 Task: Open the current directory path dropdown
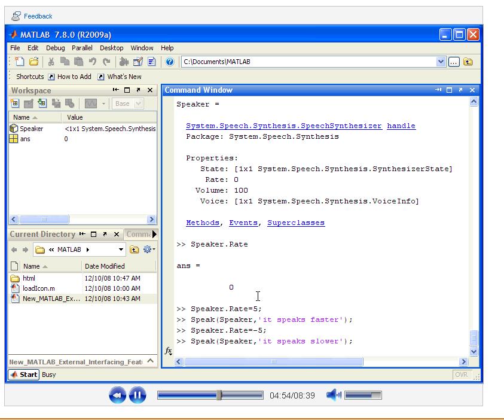coord(441,62)
